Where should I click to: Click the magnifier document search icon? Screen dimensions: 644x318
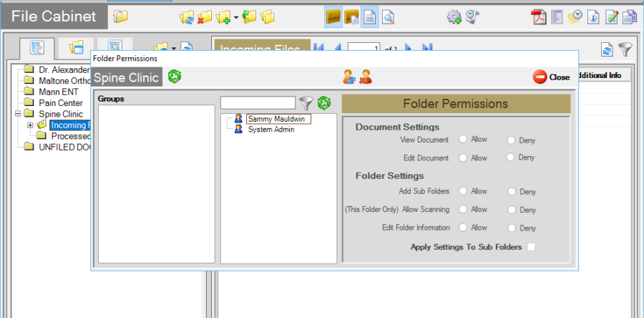388,16
